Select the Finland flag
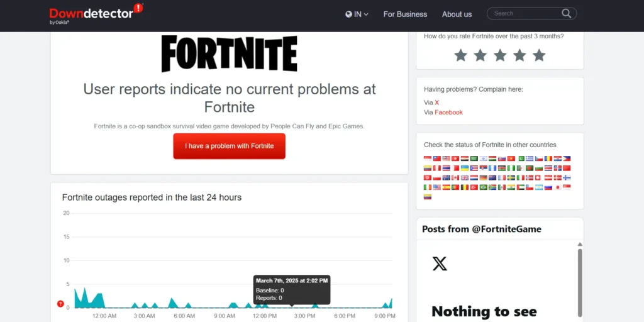Screen dimensions: 644x322 pyautogui.click(x=567, y=178)
